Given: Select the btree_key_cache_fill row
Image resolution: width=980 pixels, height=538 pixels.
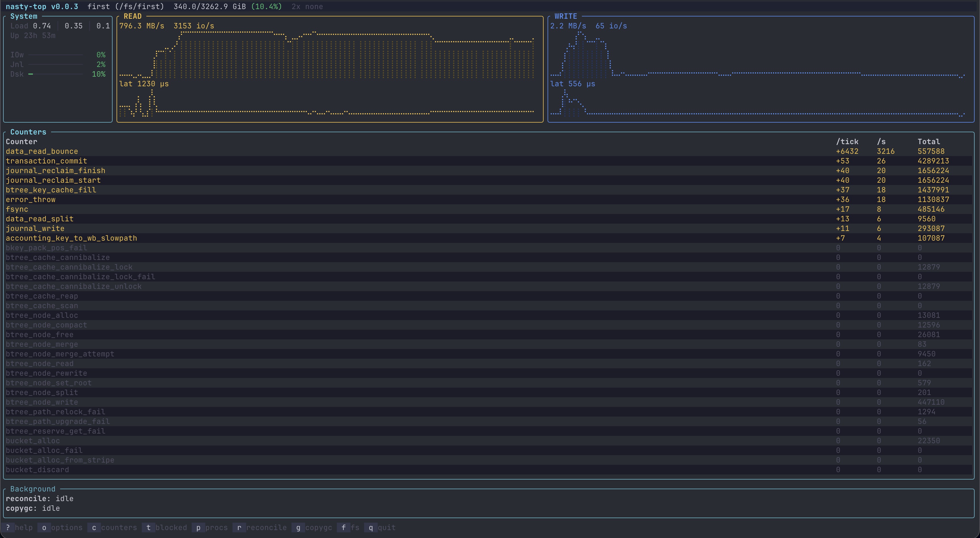Looking at the screenshot, I should (x=489, y=190).
